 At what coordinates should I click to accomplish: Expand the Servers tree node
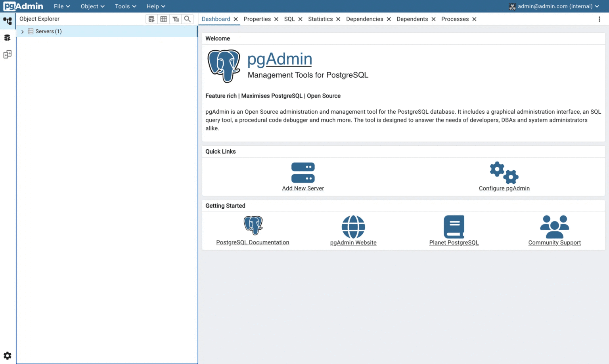[x=23, y=31]
